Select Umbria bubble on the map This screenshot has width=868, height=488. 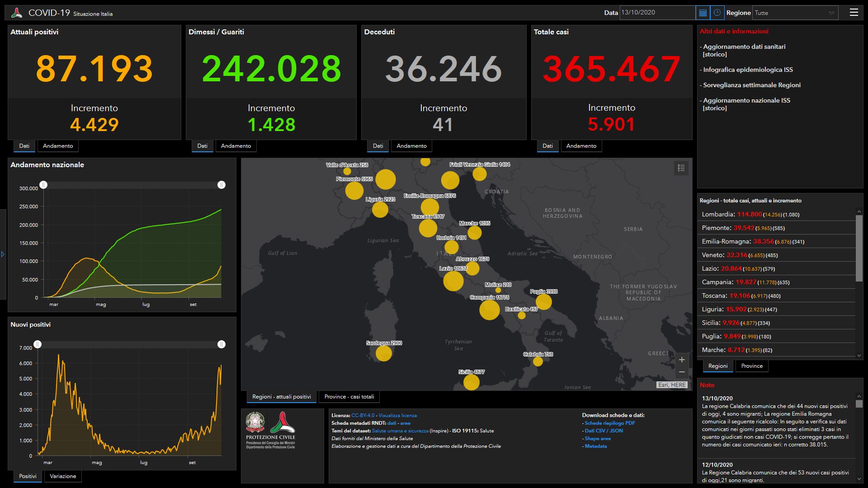(452, 247)
